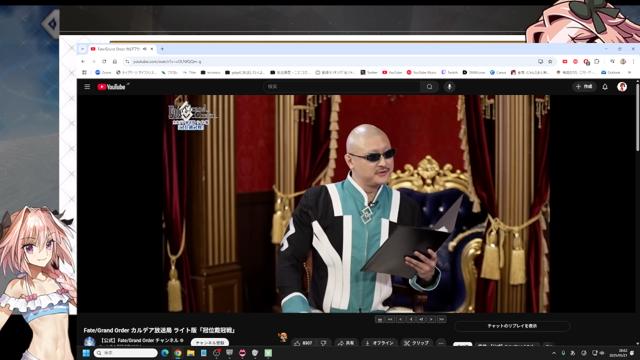Click the YouTube search input field

pyautogui.click(x=341, y=87)
